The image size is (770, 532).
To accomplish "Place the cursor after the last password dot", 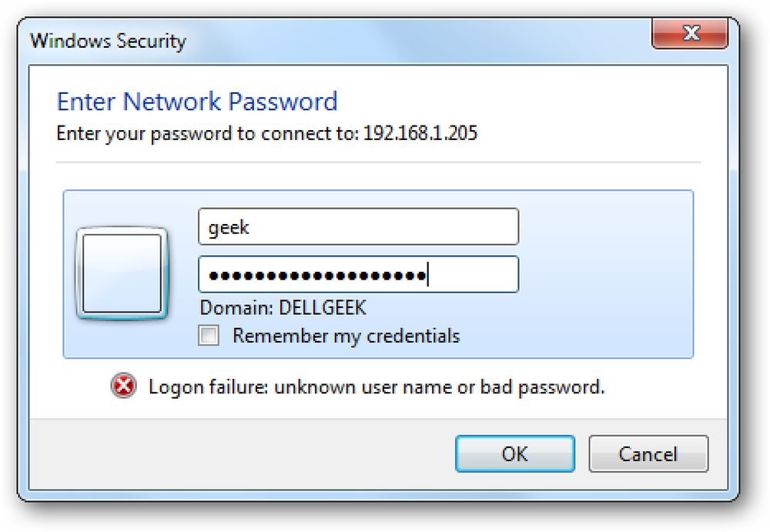I will 427,275.
